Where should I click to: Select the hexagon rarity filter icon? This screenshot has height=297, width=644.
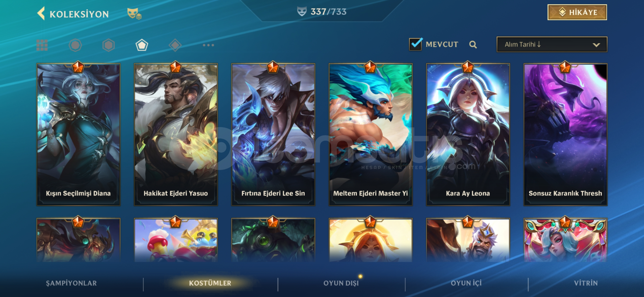click(108, 45)
